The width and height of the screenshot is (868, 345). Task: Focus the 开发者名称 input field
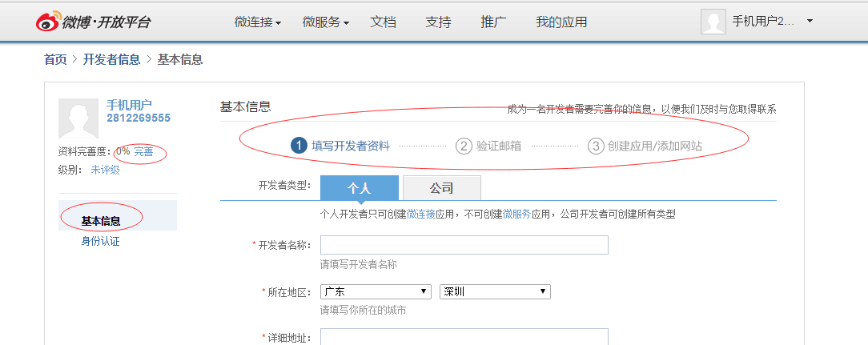click(x=464, y=245)
